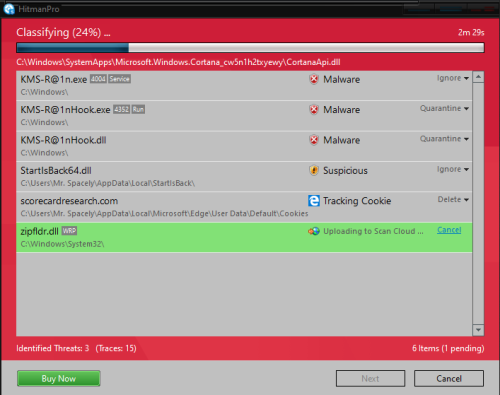The image size is (500, 395).
Task: Click the Suspicious label for StartIsBack64.dll
Action: [x=345, y=170]
